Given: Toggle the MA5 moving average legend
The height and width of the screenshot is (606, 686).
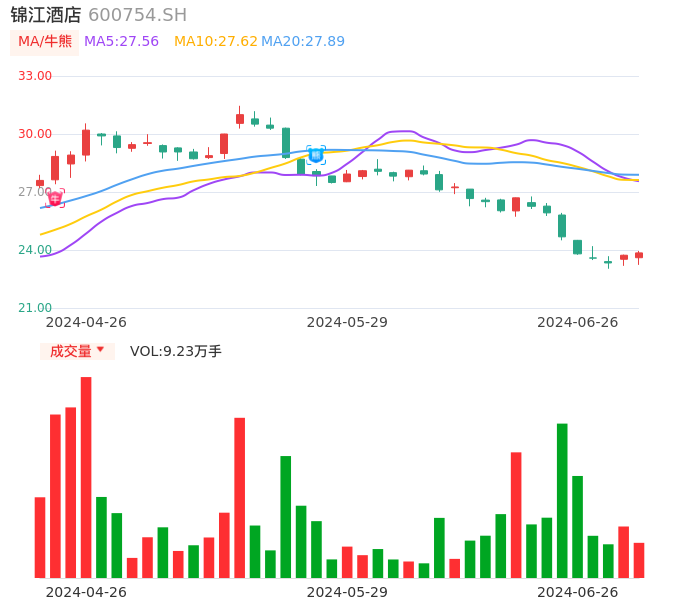Looking at the screenshot, I should [121, 41].
